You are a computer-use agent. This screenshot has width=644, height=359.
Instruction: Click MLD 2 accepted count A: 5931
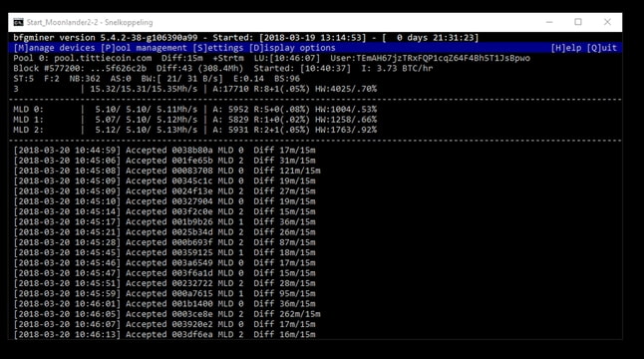pos(230,130)
